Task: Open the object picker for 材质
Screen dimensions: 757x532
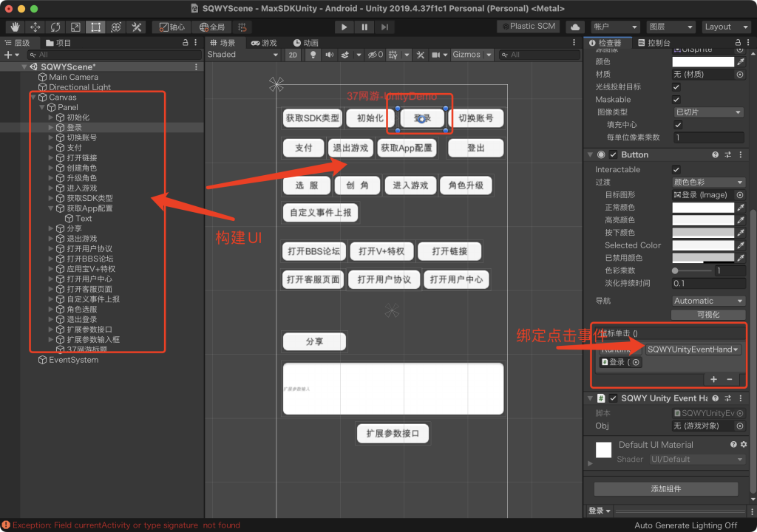Action: tap(739, 75)
